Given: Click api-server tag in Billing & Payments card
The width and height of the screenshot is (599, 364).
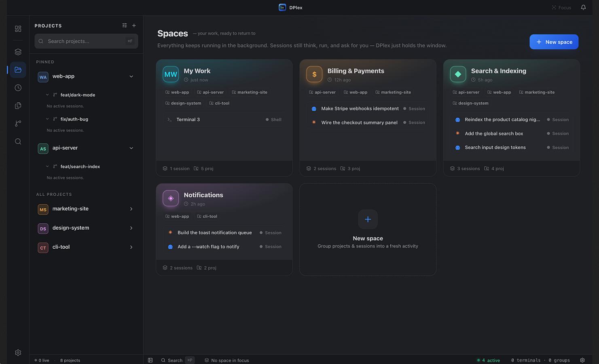Looking at the screenshot, I should click(x=322, y=92).
